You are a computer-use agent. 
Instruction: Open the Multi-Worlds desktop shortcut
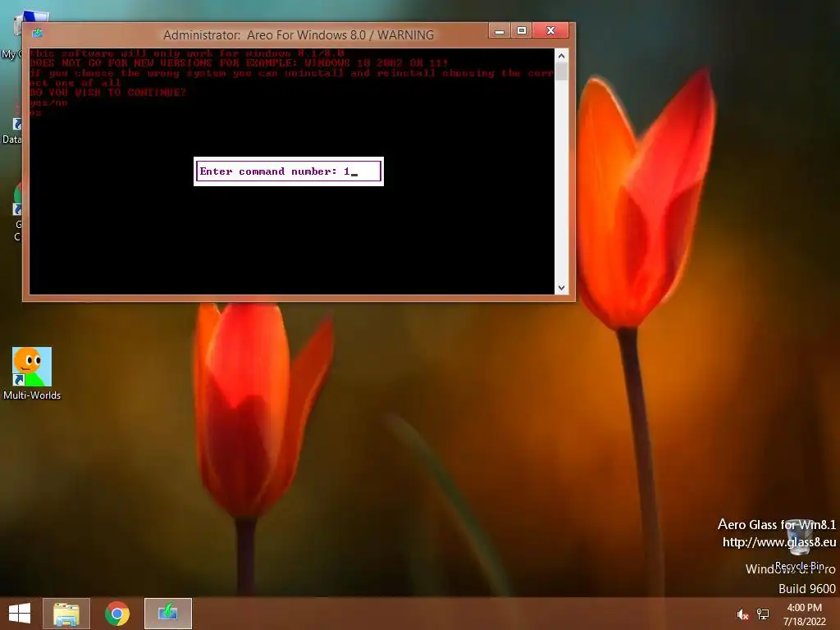point(32,373)
